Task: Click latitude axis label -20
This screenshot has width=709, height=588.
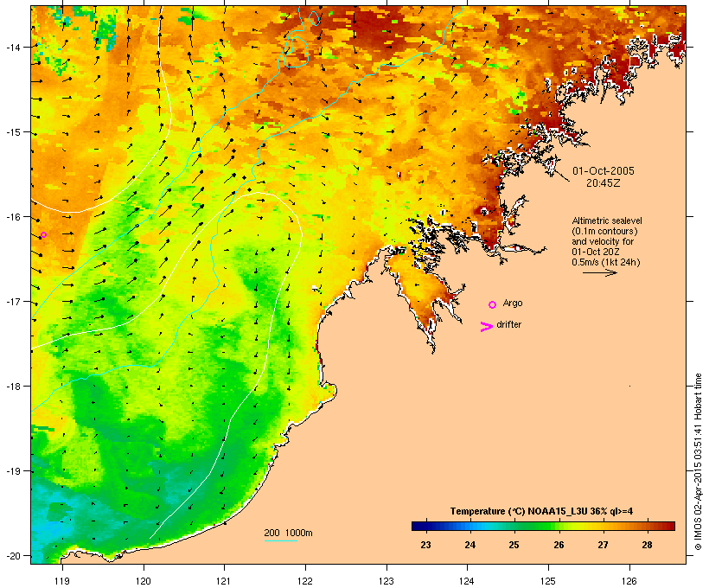Action: click(x=12, y=555)
